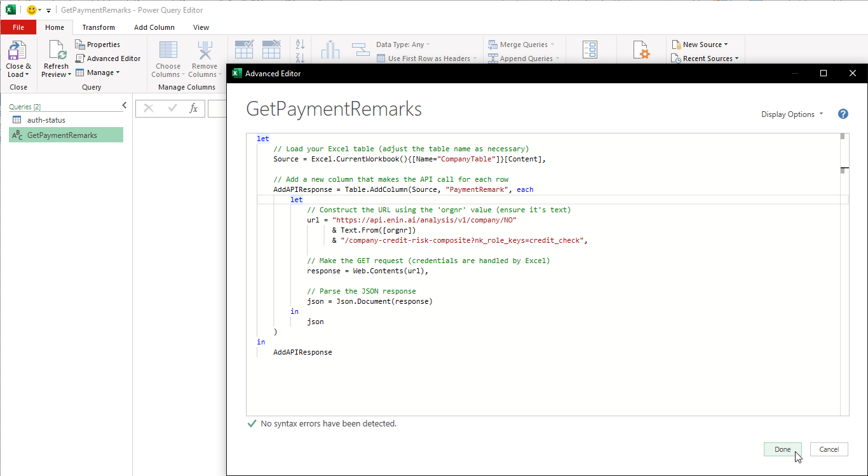The image size is (868, 476).
Task: Click the Advanced Editor vertical scrollbar thumb
Action: tap(843, 136)
